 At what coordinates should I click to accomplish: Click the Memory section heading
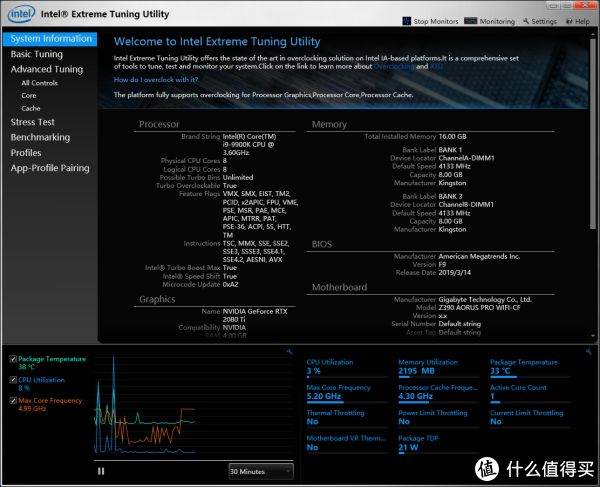tap(329, 124)
